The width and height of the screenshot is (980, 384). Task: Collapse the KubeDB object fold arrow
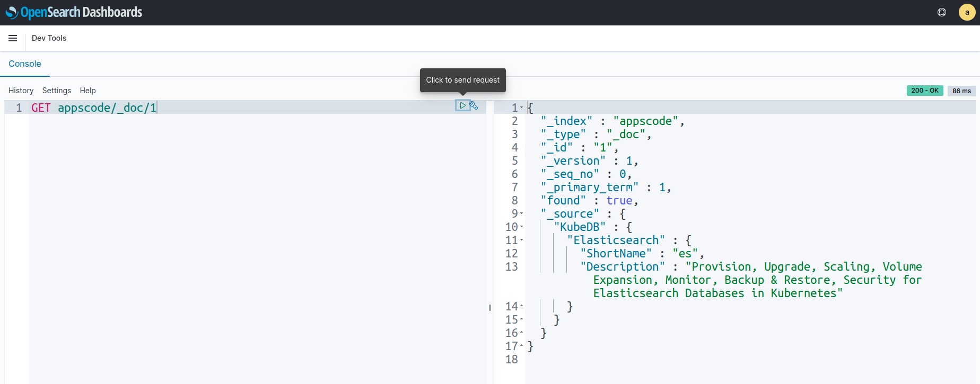click(x=522, y=227)
